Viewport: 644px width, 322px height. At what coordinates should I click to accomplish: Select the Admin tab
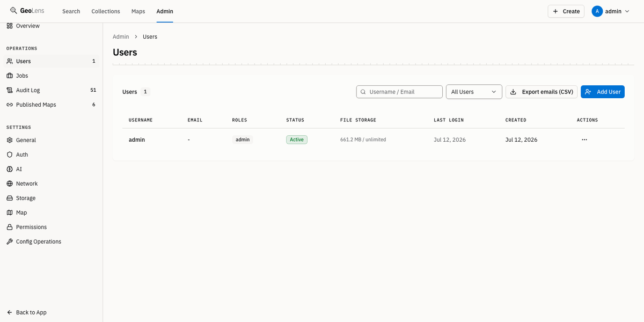[x=165, y=11]
